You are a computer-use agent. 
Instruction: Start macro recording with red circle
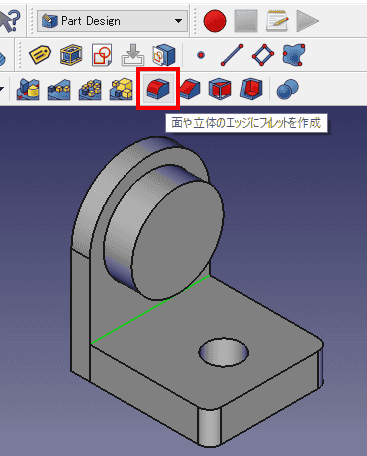pos(215,21)
